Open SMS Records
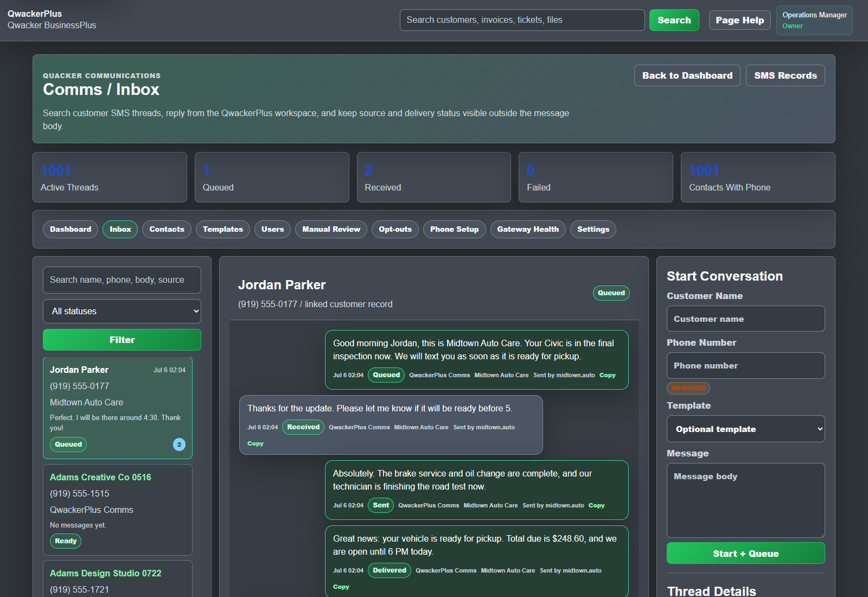 (x=785, y=75)
